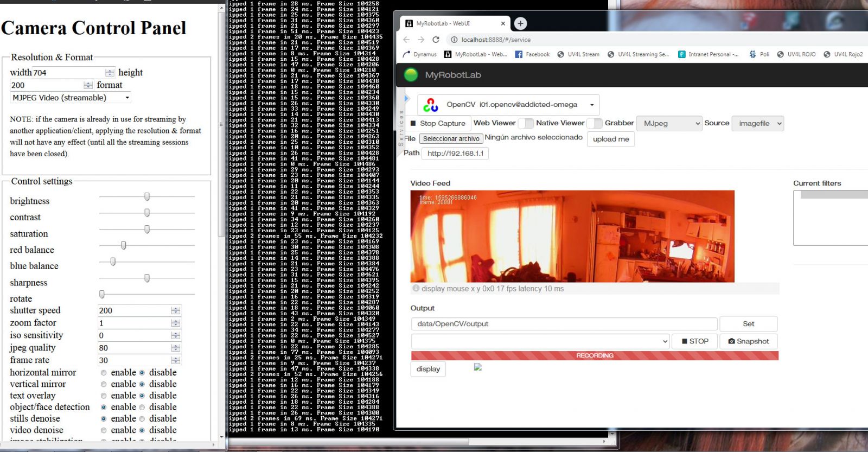Open the UV4L Streaming Se... bookmark
868x452 pixels.
point(638,54)
